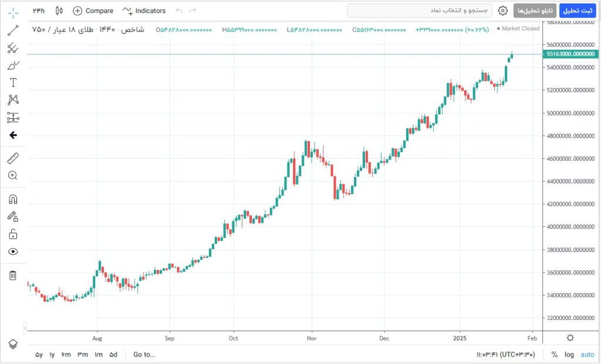Image resolution: width=601 pixels, height=364 pixels.
Task: Hide all drawings with the eye icon
Action: point(13,251)
